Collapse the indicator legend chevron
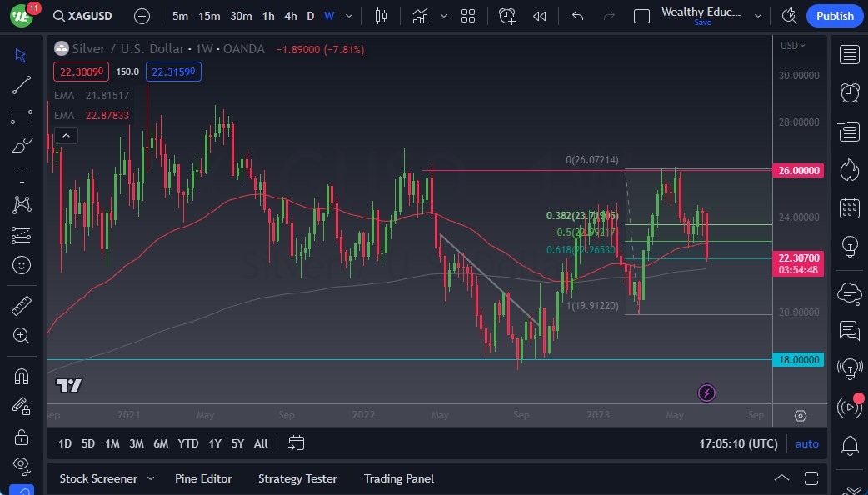This screenshot has width=868, height=495. pos(66,136)
